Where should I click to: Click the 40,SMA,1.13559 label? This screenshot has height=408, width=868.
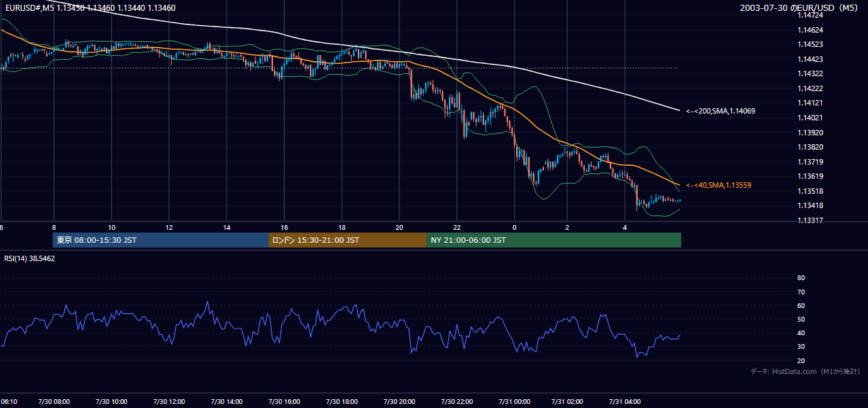coord(719,185)
